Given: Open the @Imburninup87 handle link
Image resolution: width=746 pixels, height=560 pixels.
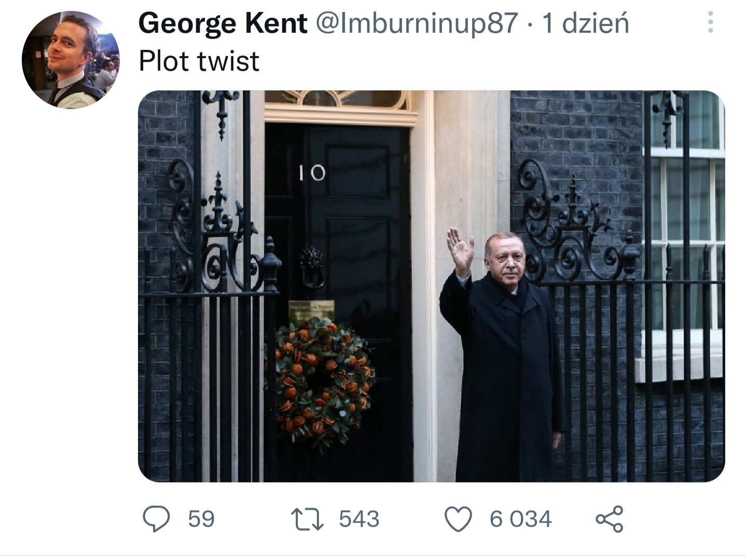Looking at the screenshot, I should [417, 23].
